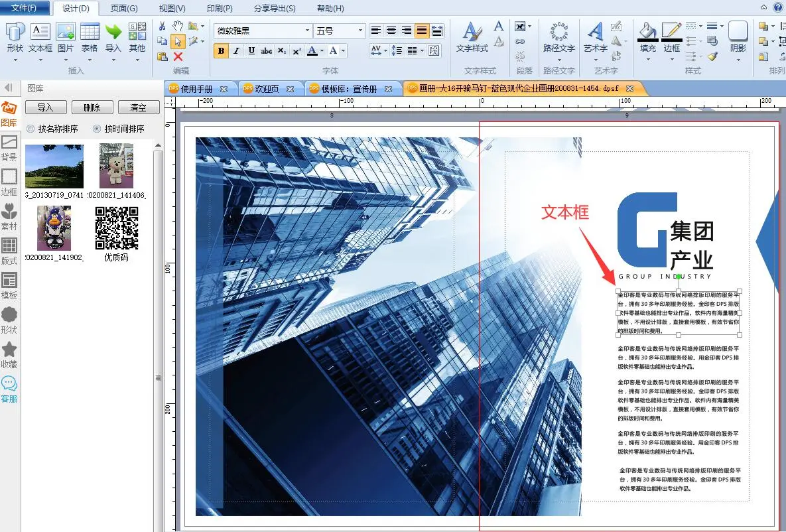
Task: Open 文字样式 text style tool
Action: (x=472, y=38)
